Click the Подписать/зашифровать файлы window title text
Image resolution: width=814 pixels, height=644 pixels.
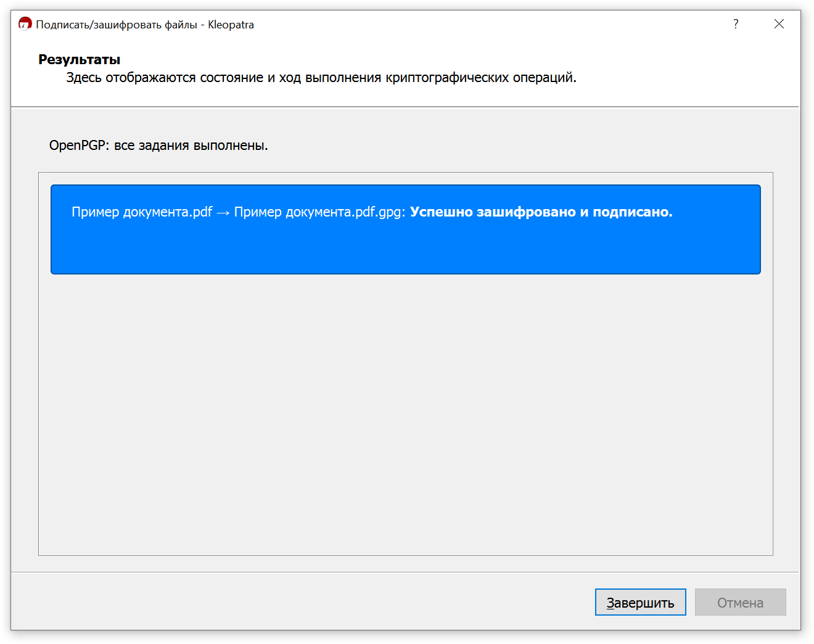pos(117,25)
